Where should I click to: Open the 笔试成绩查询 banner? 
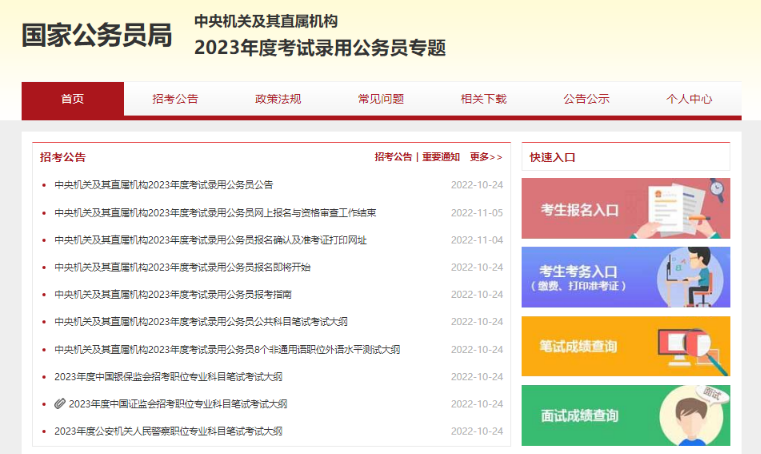625,346
